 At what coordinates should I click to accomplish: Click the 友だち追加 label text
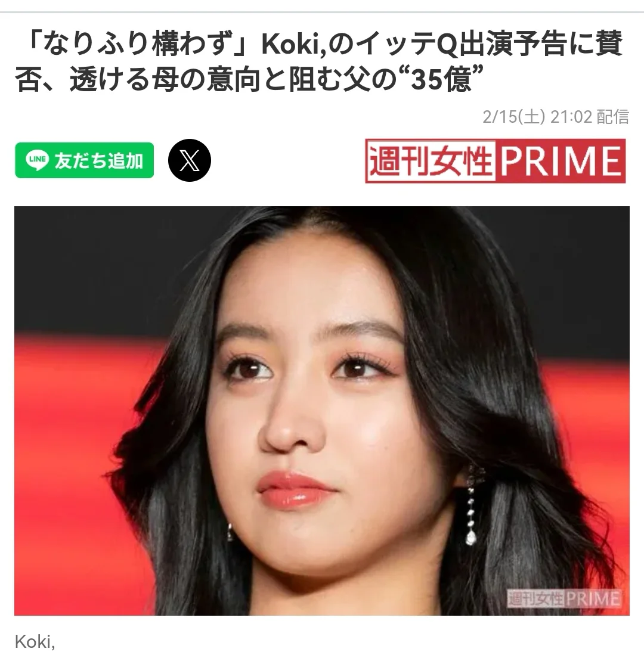click(99, 161)
